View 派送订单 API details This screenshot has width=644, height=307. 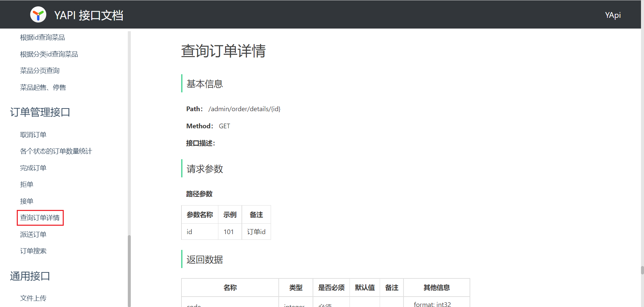pos(33,234)
